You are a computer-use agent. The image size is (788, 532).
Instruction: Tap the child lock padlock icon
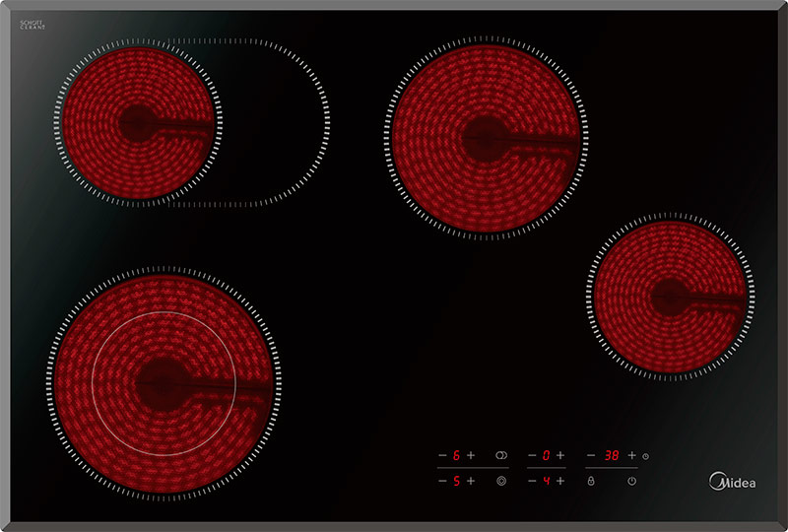pyautogui.click(x=591, y=481)
